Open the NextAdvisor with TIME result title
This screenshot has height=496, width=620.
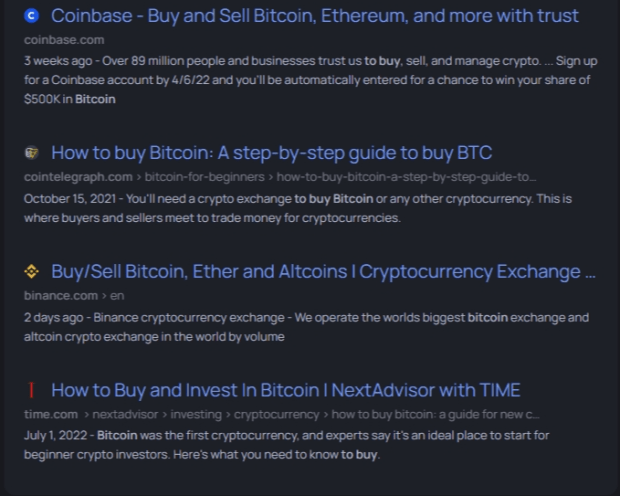285,389
